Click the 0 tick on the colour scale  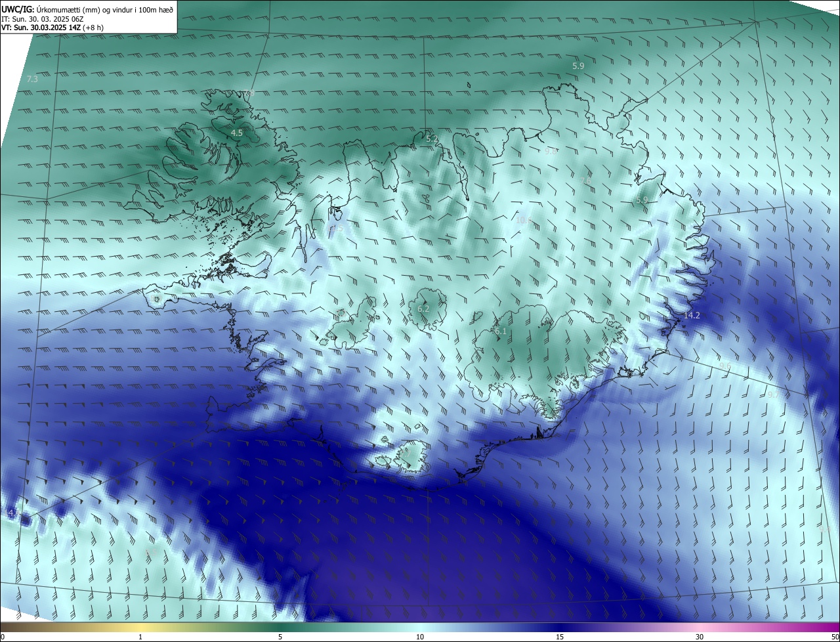(3, 637)
